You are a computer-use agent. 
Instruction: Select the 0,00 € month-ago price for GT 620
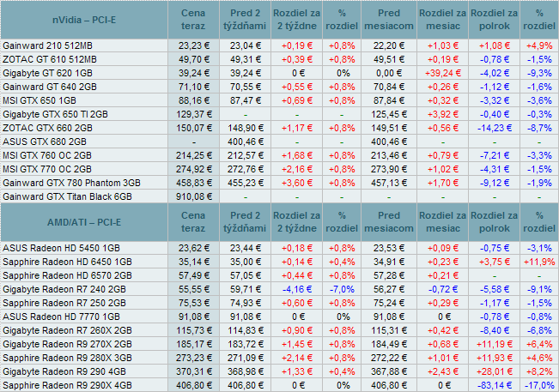389,74
